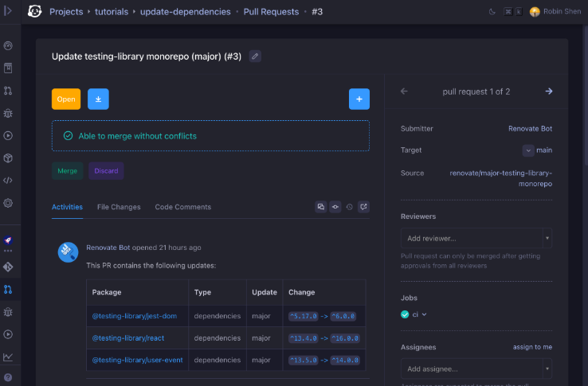This screenshot has height=386, width=588.
Task: Click Renovate Bot avatar in activity
Action: point(68,251)
